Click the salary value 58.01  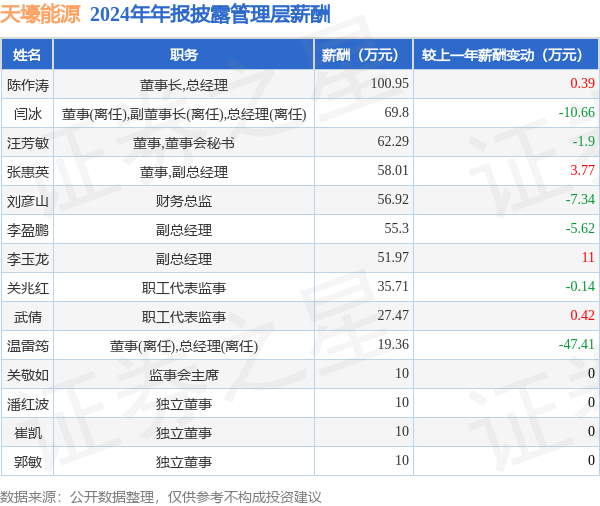coord(393,170)
